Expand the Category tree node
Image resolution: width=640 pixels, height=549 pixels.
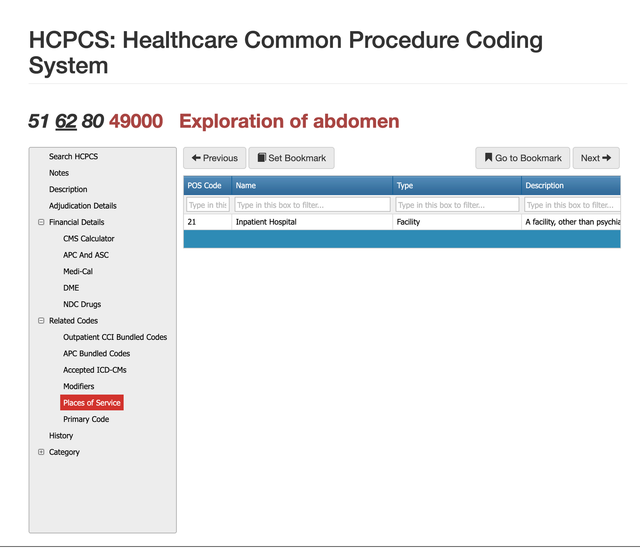pos(41,452)
